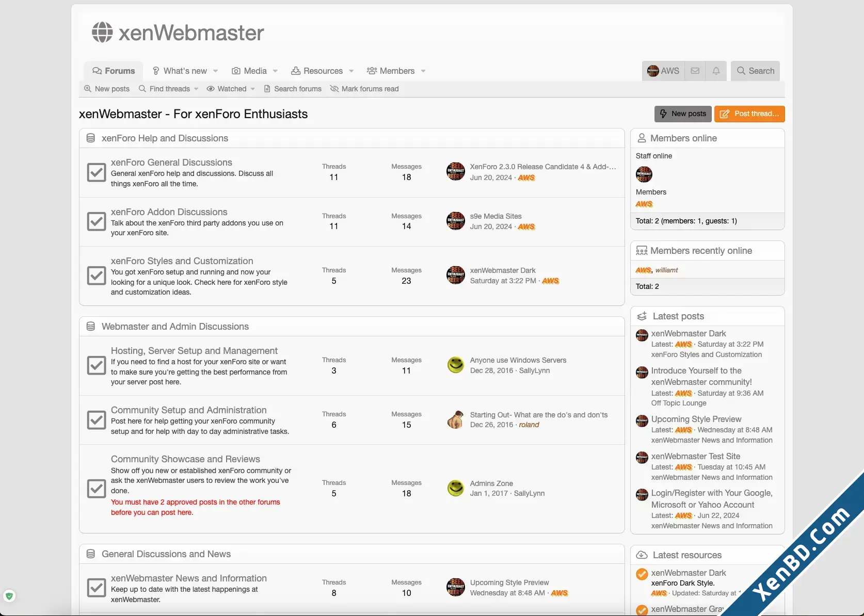Open the alerts bell icon
Viewport: 864px width, 616px height.
click(716, 71)
